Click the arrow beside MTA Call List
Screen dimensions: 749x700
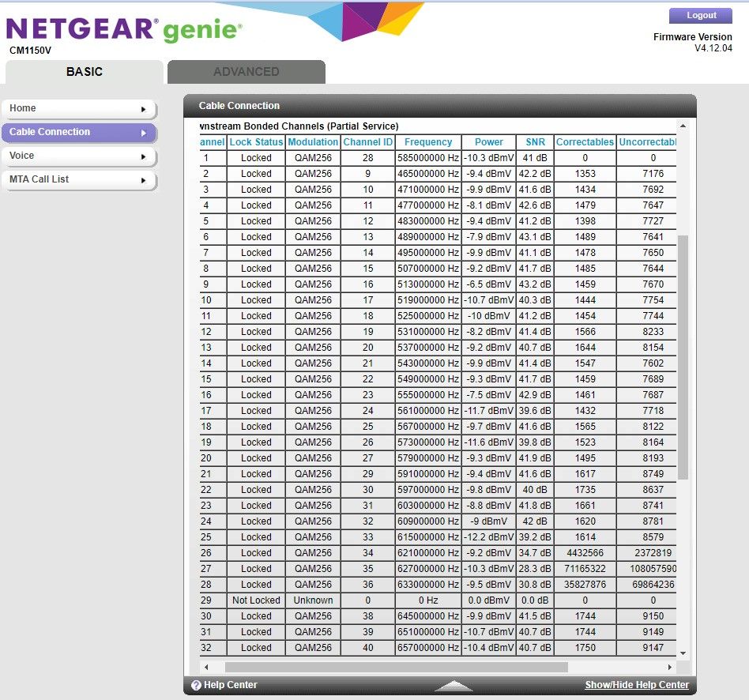(x=144, y=180)
